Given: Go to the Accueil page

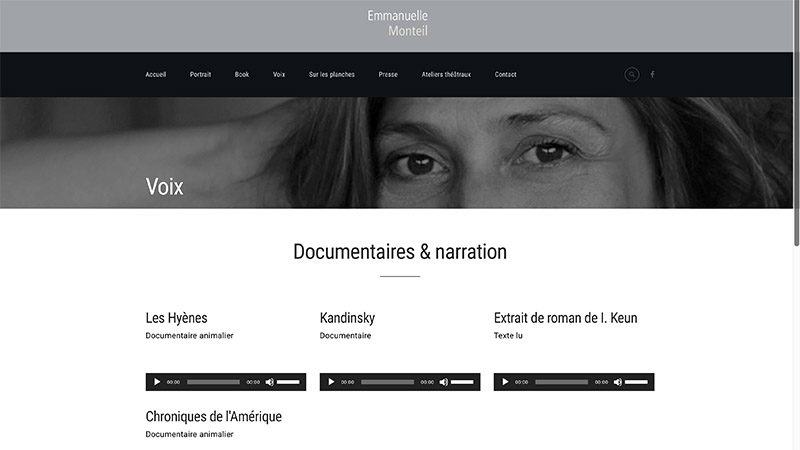Looking at the screenshot, I should coord(156,74).
